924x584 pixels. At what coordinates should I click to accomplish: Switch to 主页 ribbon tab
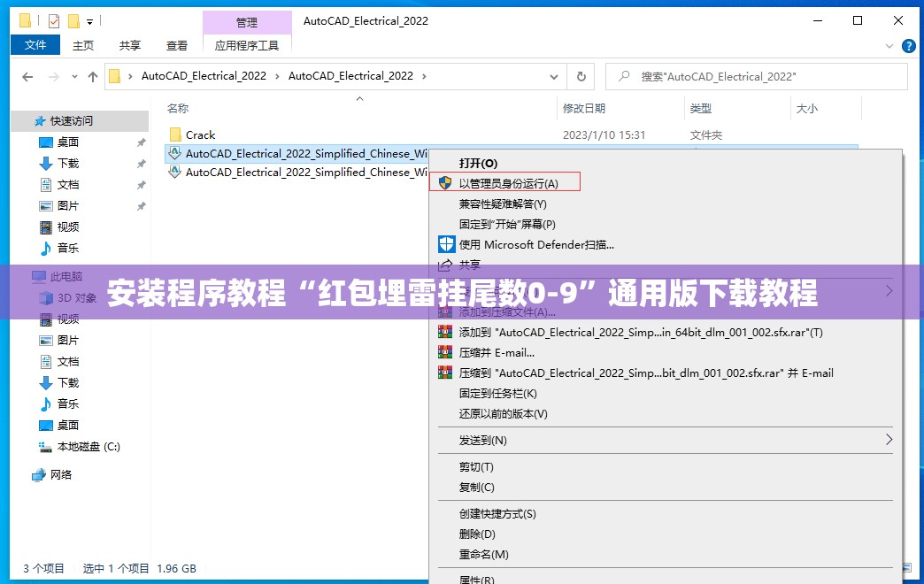(82, 45)
